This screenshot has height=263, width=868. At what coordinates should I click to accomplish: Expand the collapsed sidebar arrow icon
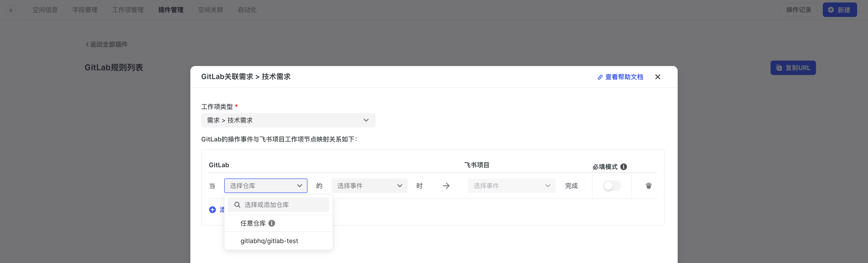[x=11, y=10]
